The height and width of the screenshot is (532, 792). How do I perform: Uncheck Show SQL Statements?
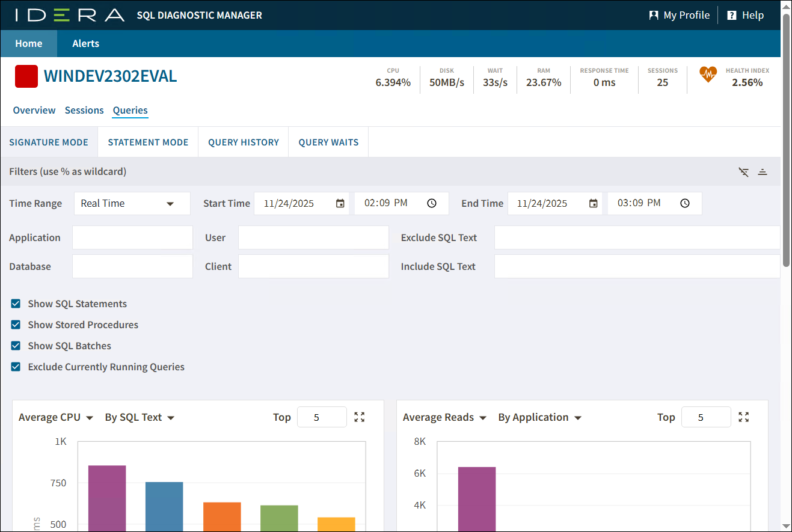(16, 304)
